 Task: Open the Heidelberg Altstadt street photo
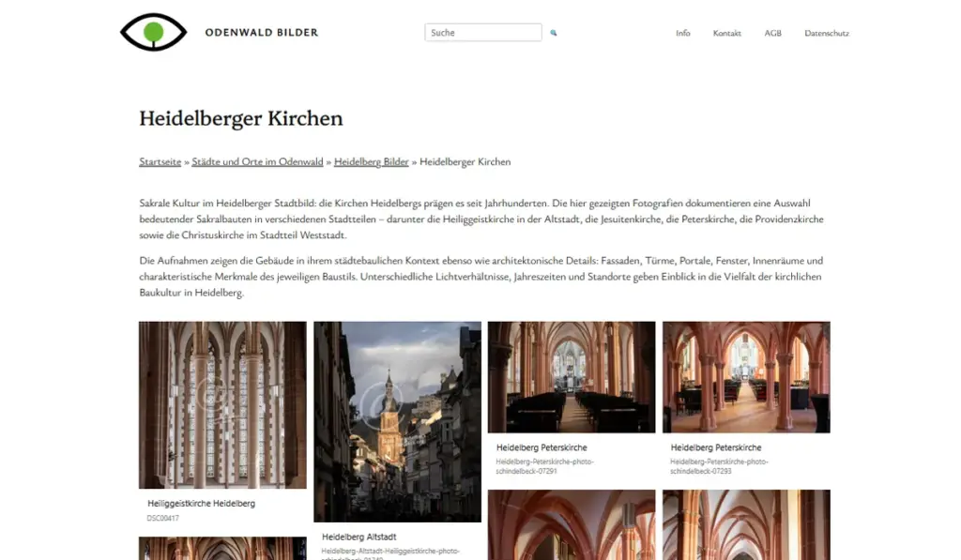pyautogui.click(x=397, y=421)
